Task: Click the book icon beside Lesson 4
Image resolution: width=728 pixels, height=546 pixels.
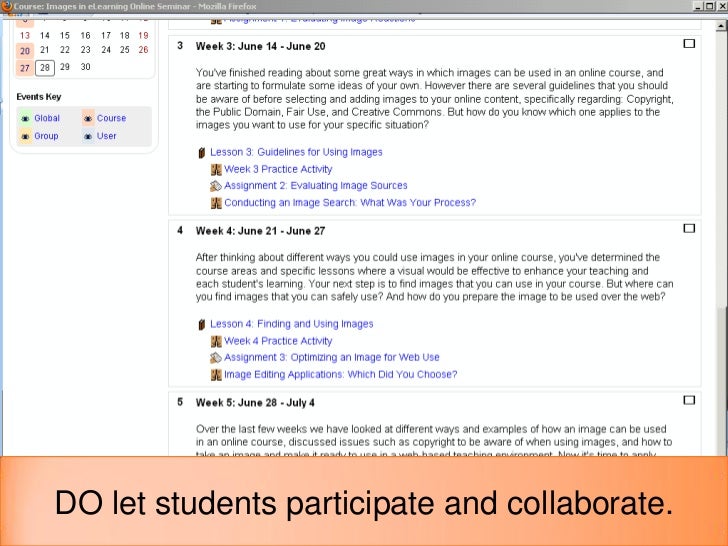Action: [202, 325]
